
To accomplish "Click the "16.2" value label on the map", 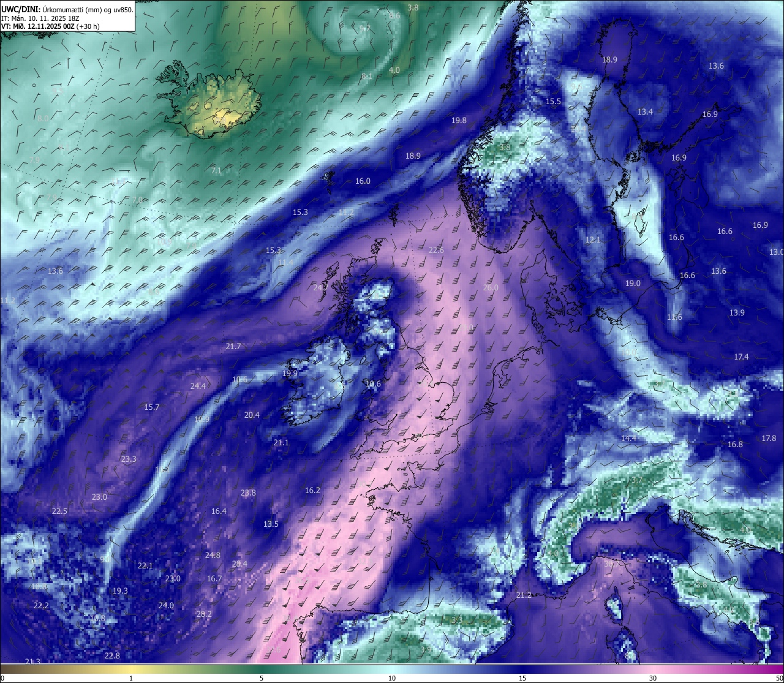I will pos(312,491).
